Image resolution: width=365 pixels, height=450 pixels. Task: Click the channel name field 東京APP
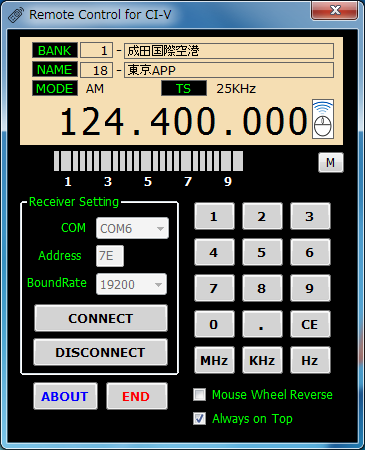[x=229, y=70]
